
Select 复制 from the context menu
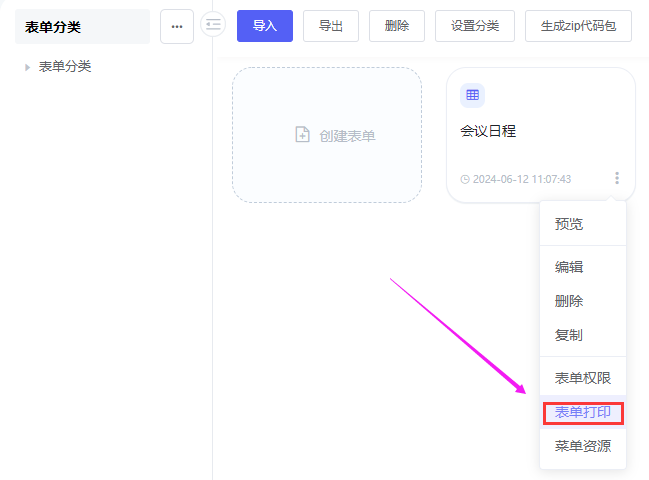(569, 335)
